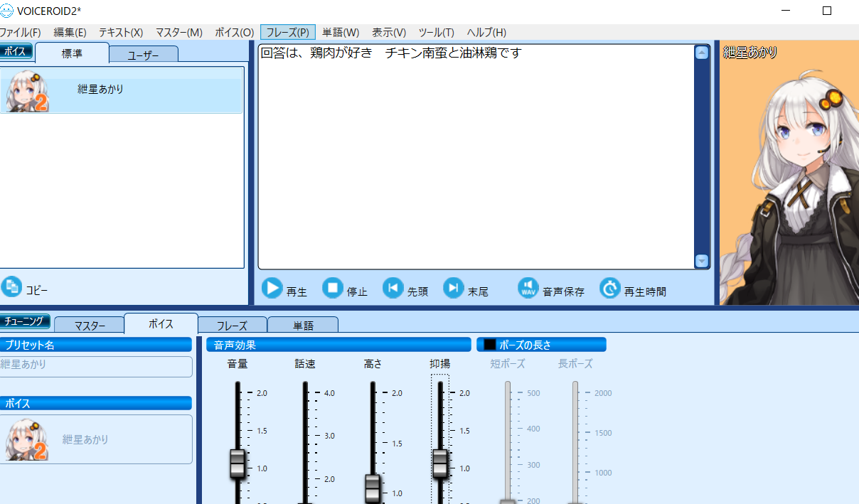Click the 抑揚 intonation slider handle
Screen dimensions: 859x504
pos(440,463)
